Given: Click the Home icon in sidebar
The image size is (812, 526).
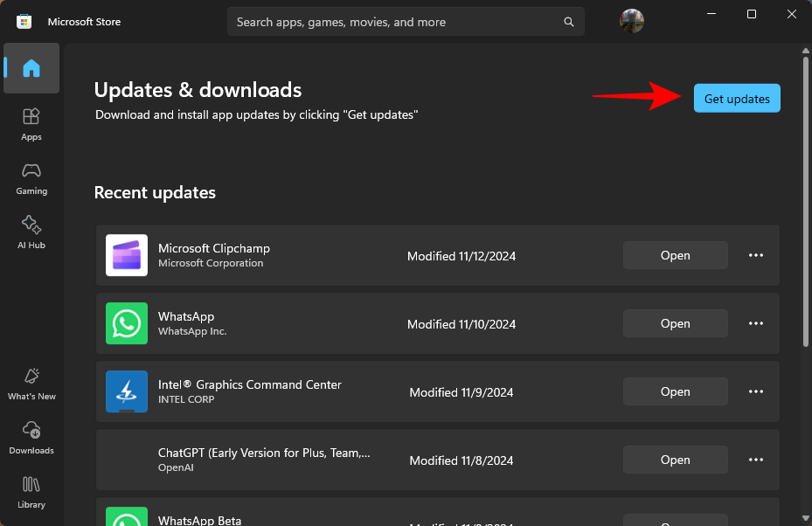Looking at the screenshot, I should pos(31,68).
